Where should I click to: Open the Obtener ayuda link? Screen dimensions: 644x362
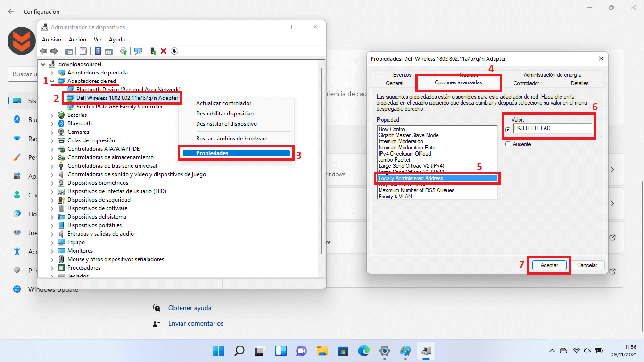pos(190,308)
